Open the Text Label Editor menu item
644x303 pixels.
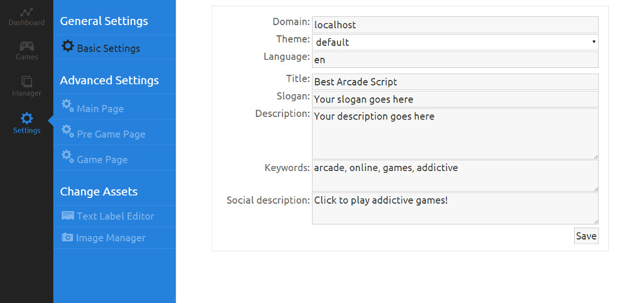point(115,216)
